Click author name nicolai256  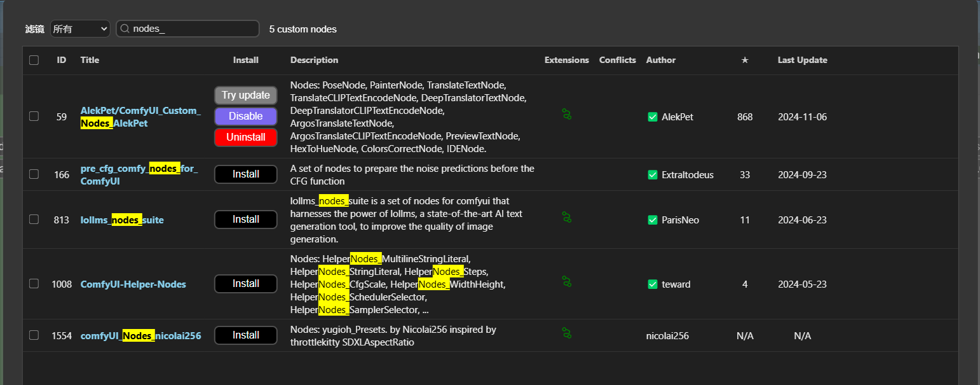[x=667, y=336]
